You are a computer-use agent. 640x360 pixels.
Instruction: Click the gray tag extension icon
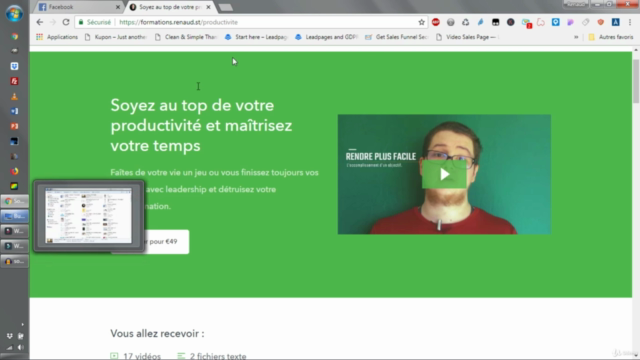pos(586,22)
